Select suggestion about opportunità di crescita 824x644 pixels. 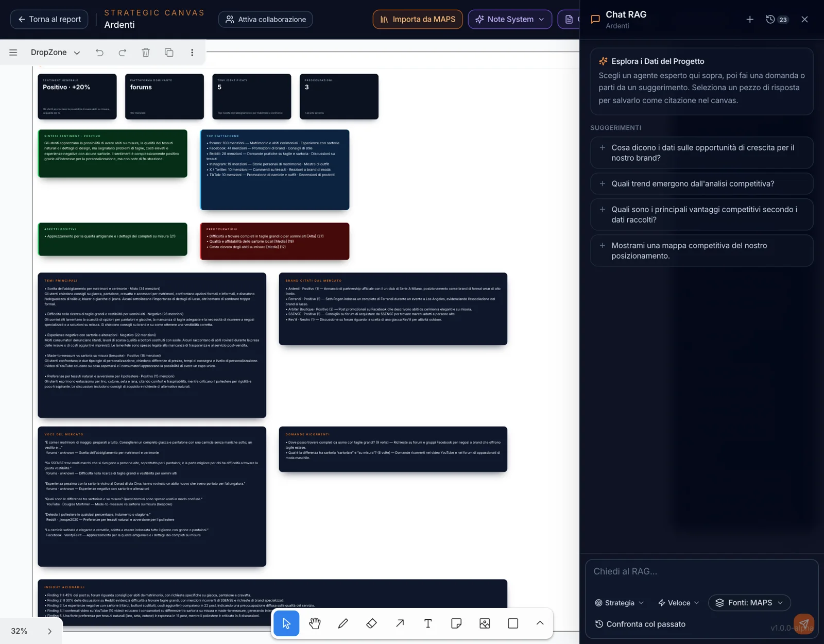701,152
